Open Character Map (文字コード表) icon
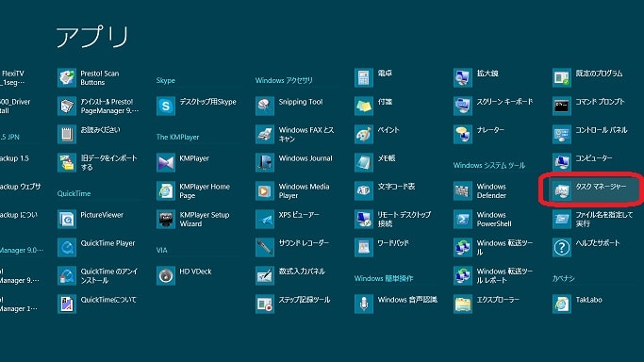The height and width of the screenshot is (362, 644). coord(363,190)
